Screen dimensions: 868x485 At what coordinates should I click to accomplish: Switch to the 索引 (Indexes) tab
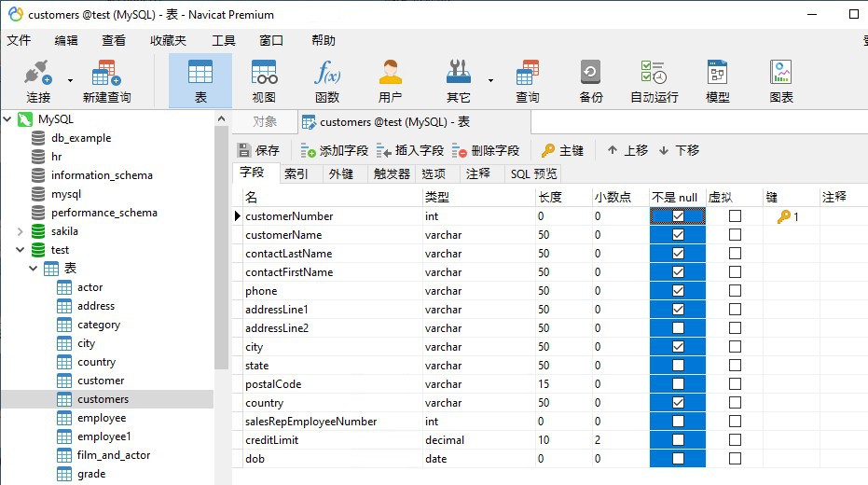click(x=296, y=173)
